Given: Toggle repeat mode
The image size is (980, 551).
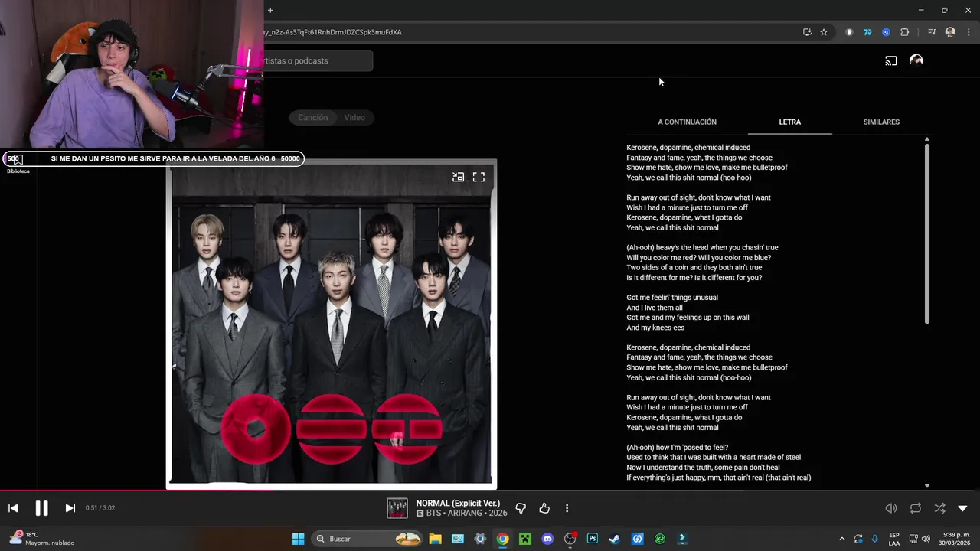Looking at the screenshot, I should click(916, 508).
